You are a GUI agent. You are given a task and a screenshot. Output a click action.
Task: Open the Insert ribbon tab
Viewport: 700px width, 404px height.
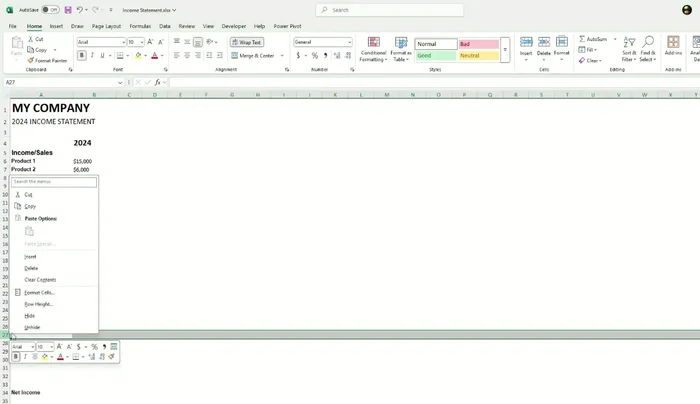point(56,26)
